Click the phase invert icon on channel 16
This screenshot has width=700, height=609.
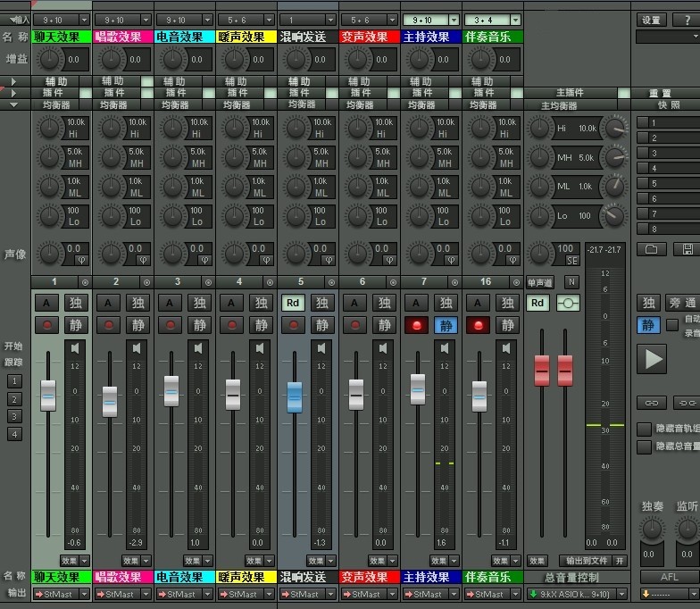pos(512,261)
